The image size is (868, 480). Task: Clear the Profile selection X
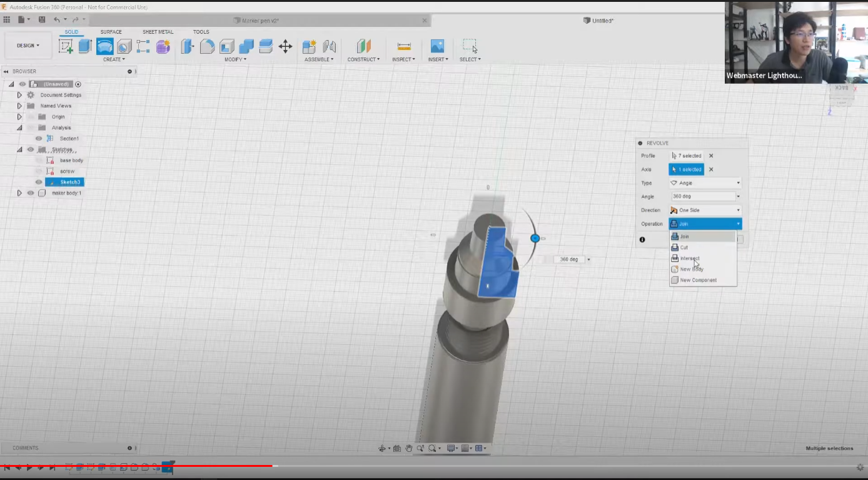711,156
